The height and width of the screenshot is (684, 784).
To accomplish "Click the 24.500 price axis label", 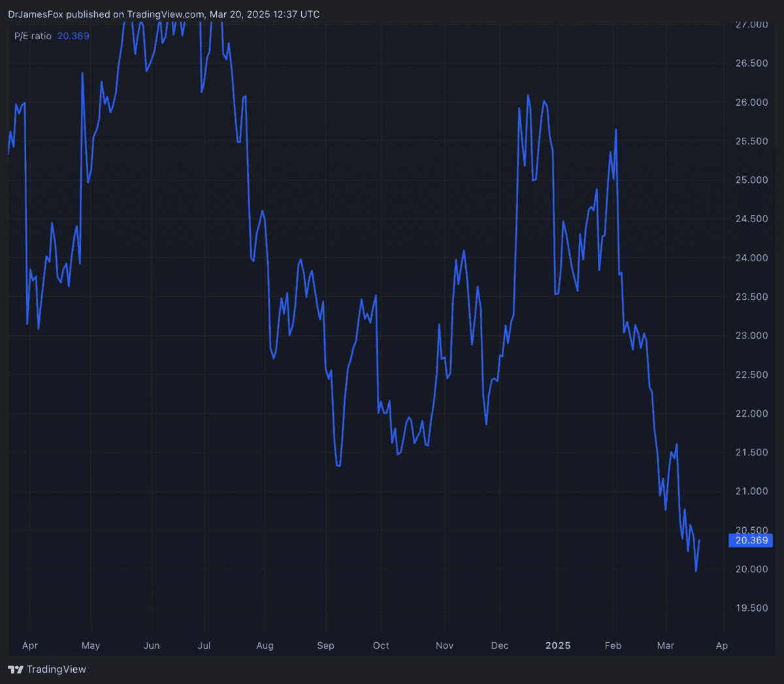I will point(751,219).
